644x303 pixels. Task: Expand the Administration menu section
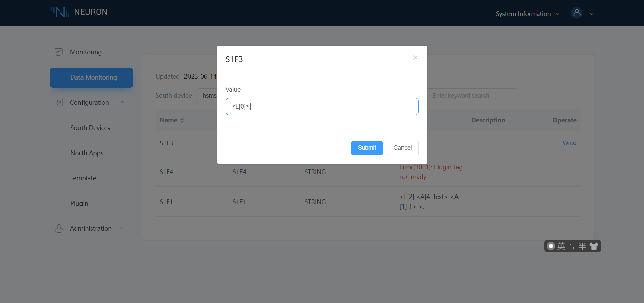coord(122,228)
